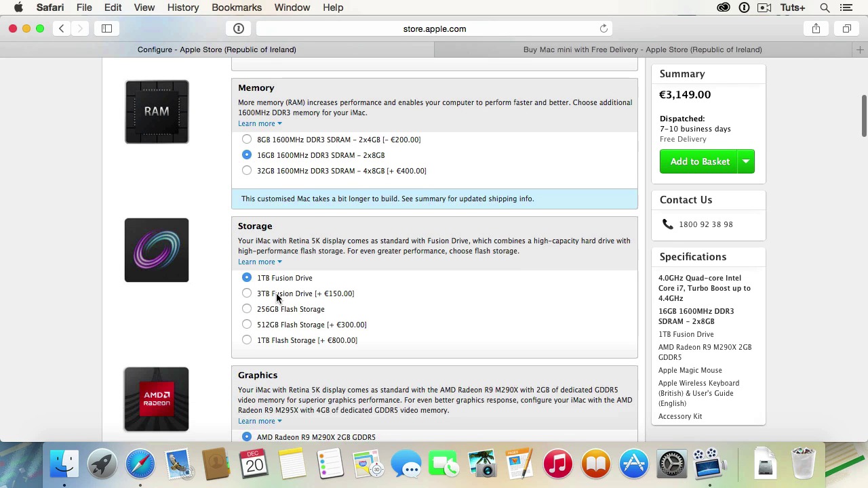Click the 1800 92 38 98 phone number
Viewport: 868px width, 488px height.
[705, 224]
